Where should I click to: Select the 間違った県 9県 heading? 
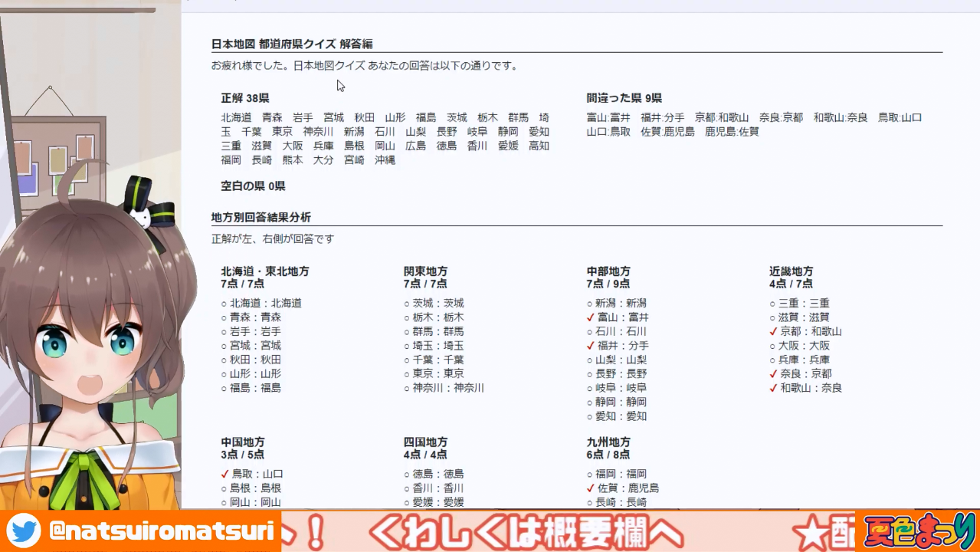tap(624, 98)
